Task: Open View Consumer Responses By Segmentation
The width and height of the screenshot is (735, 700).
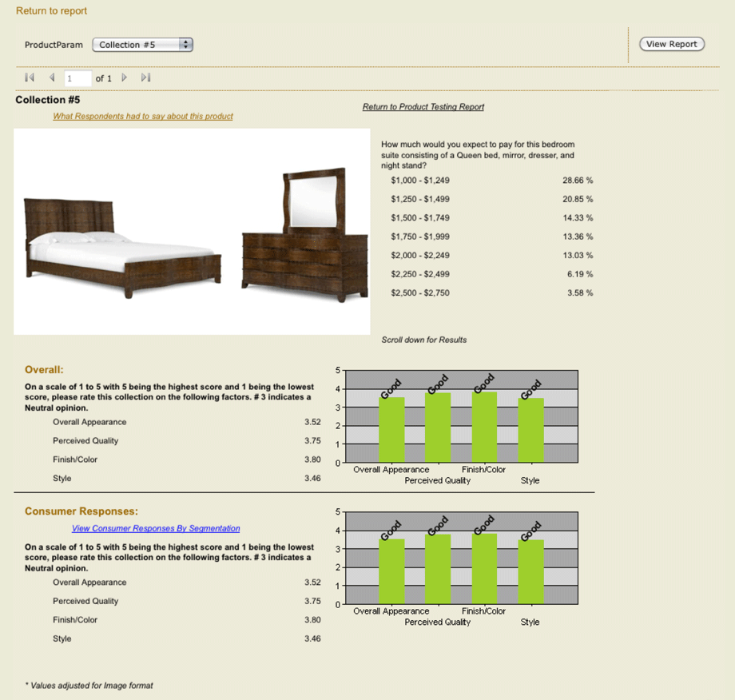Action: tap(156, 528)
